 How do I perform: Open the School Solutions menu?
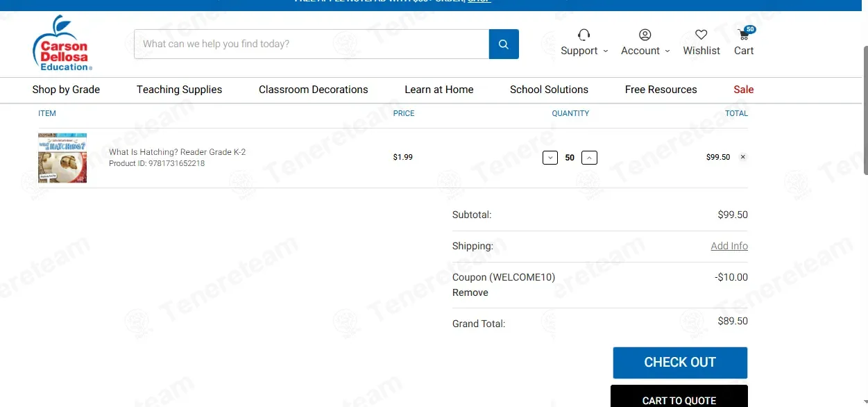(549, 90)
